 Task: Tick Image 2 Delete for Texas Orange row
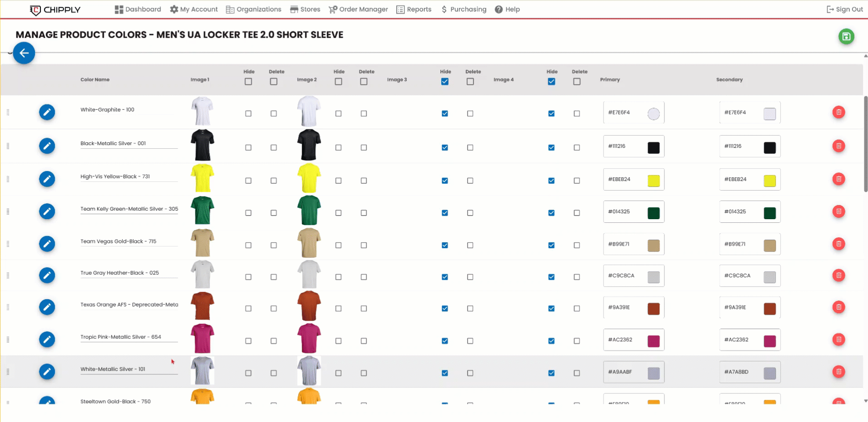point(364,308)
